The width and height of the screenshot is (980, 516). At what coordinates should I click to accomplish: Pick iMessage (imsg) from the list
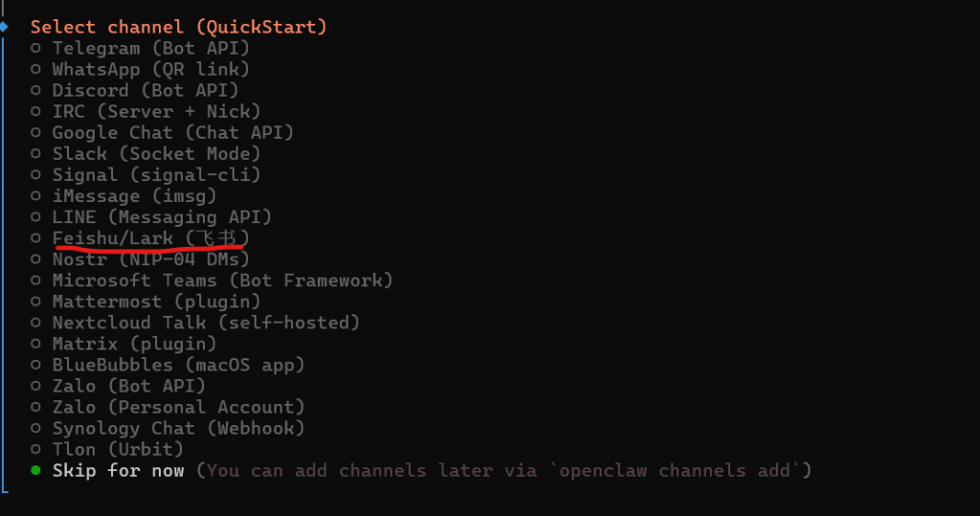pyautogui.click(x=134, y=195)
